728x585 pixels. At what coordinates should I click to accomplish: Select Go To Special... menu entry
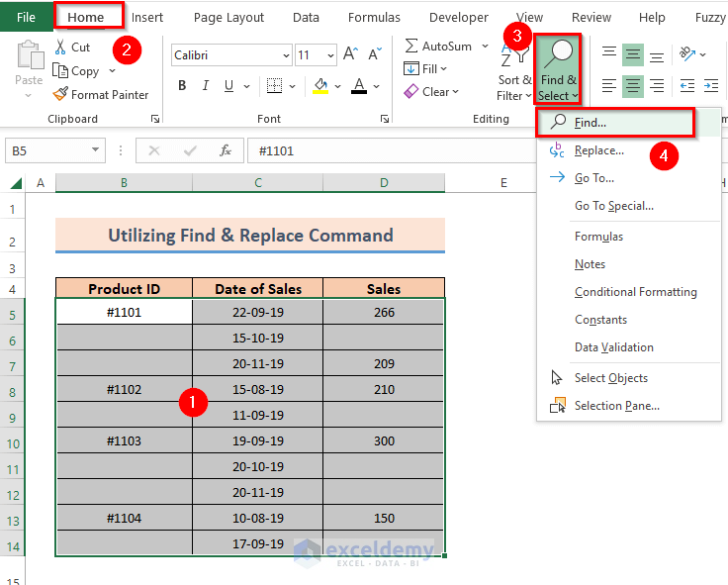click(x=613, y=206)
